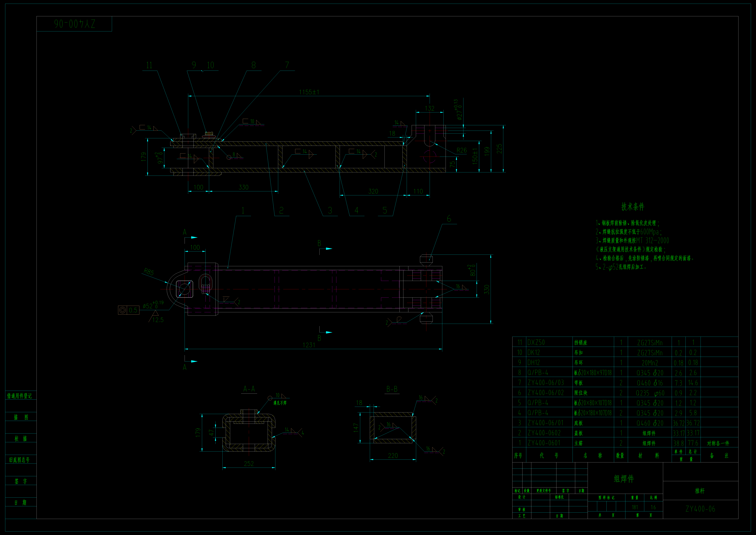This screenshot has height=535, width=756.
Task: Select the 1:6 scale value
Action: tap(653, 507)
